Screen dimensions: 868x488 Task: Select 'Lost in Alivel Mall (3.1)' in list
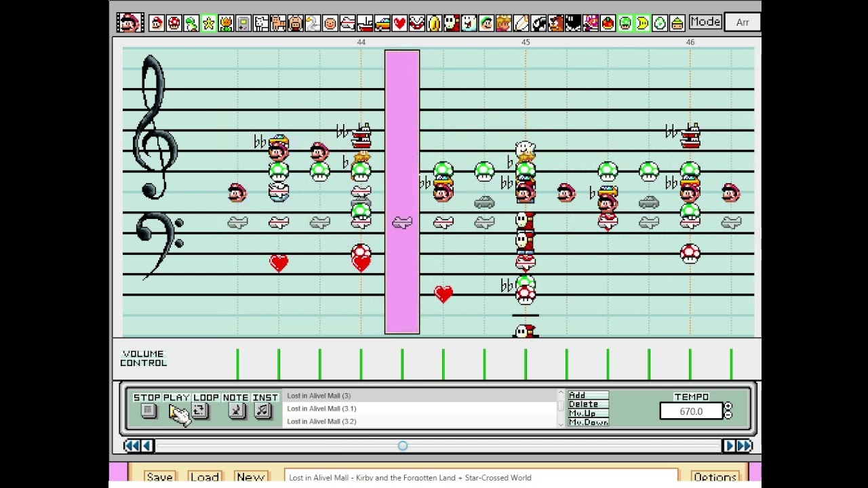coord(420,409)
